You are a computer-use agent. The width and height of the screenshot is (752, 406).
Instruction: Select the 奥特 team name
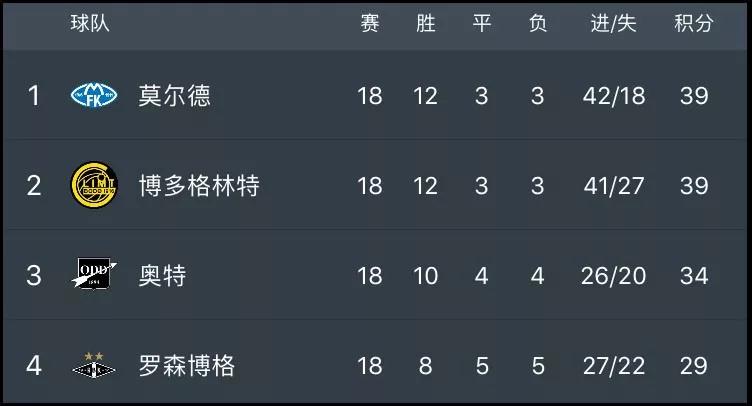(163, 276)
